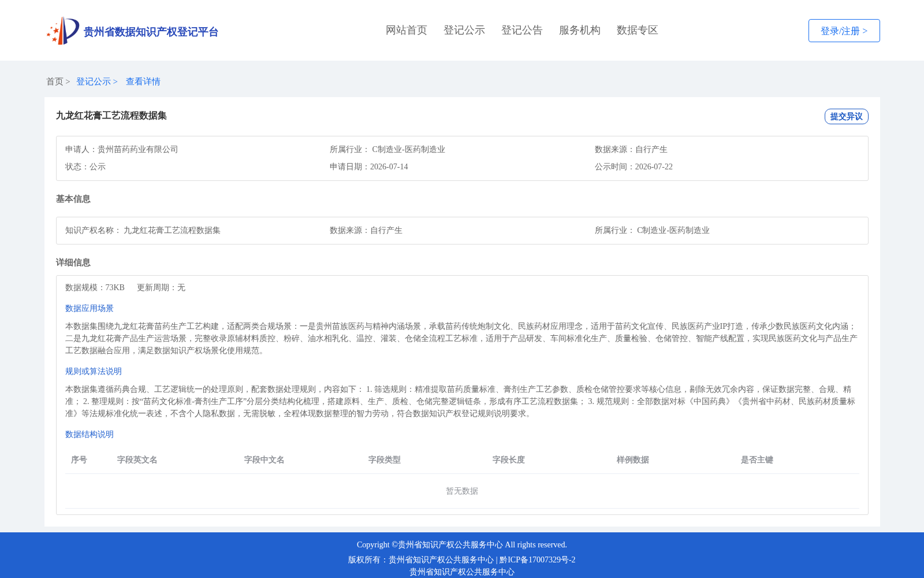Screen dimensions: 924x578
Task: Click the 数据结构说明 subsection heading
Action: pos(90,434)
